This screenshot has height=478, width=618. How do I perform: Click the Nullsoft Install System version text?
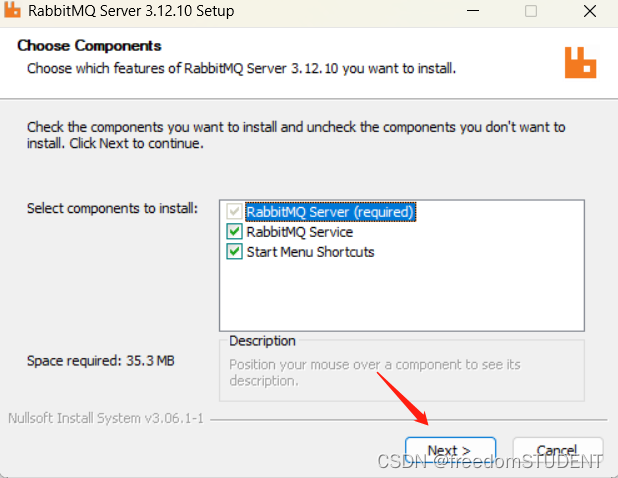(106, 418)
